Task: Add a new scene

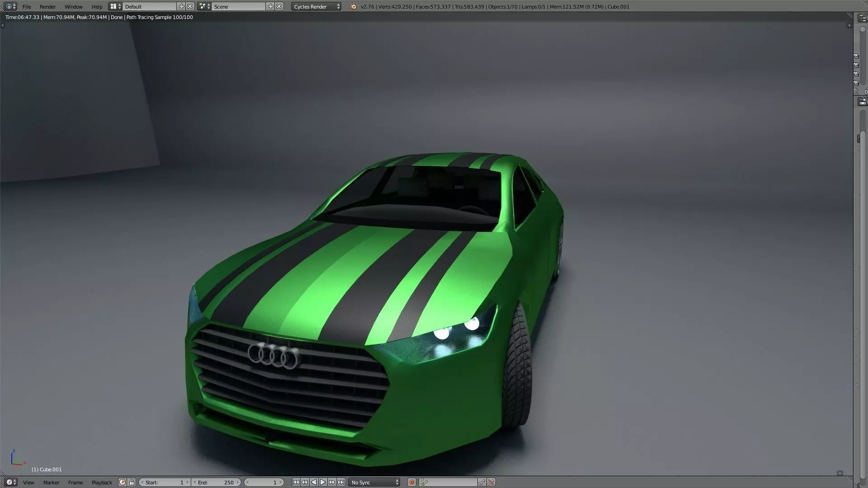Action: 270,6
